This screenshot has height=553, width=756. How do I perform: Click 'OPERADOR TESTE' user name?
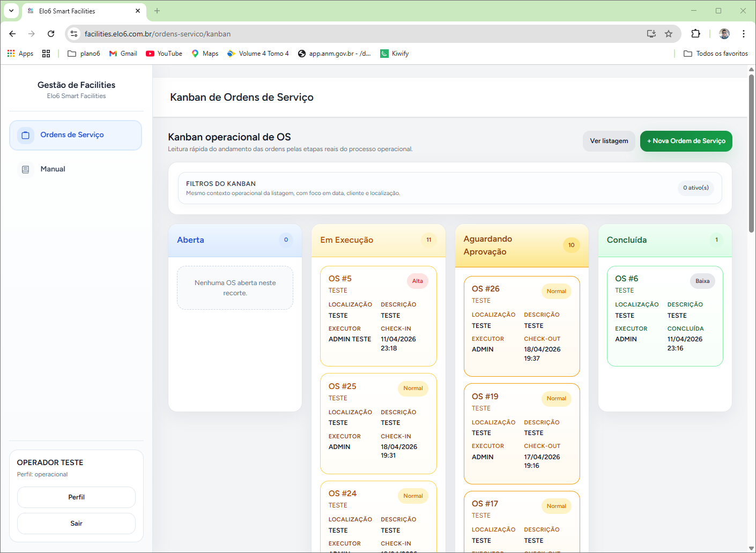click(50, 462)
